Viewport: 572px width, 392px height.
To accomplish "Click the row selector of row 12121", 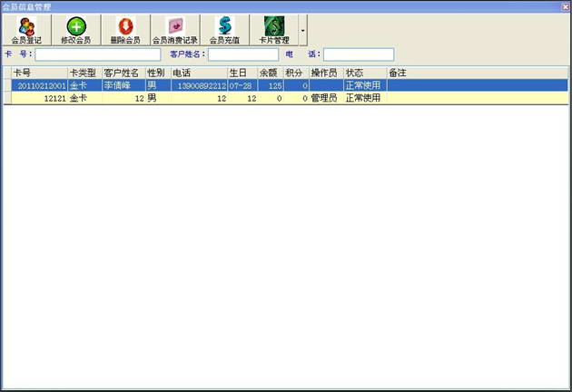I will (x=7, y=98).
